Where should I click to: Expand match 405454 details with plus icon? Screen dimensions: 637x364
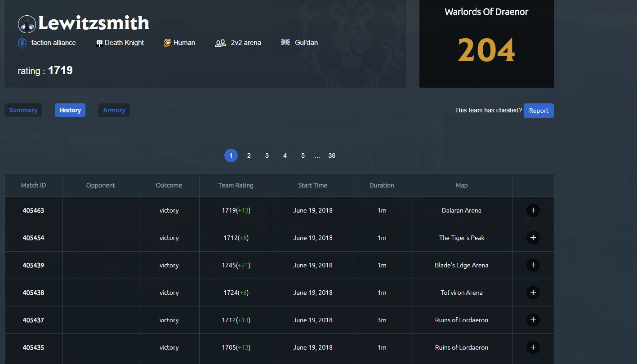(x=533, y=238)
